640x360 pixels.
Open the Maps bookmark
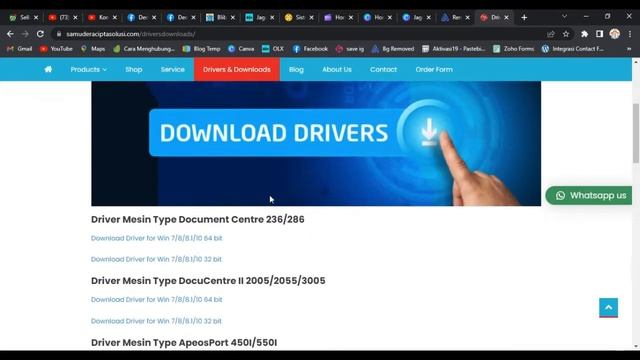(x=93, y=49)
